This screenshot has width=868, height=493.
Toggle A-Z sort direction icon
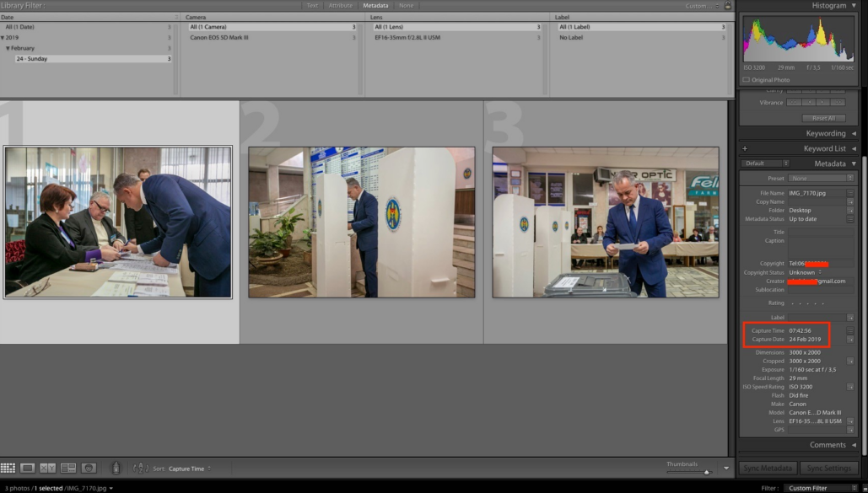(141, 468)
